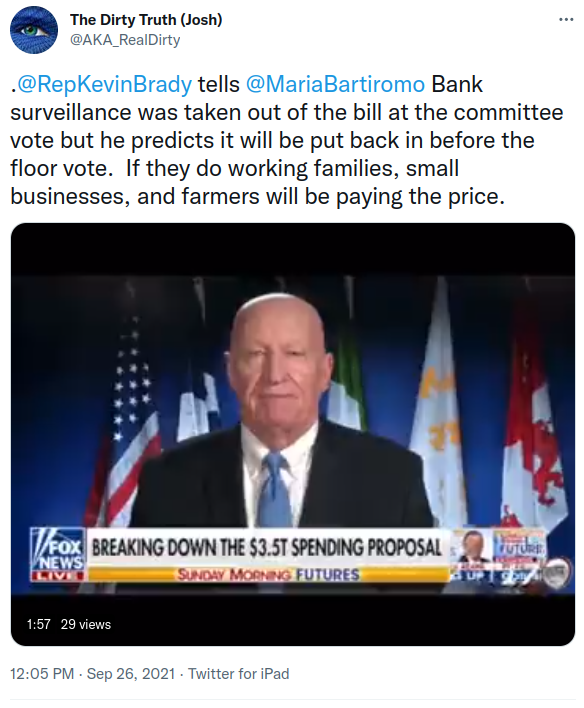Open the @MariaBartiromo mention
This screenshot has height=708, width=584.
point(335,84)
